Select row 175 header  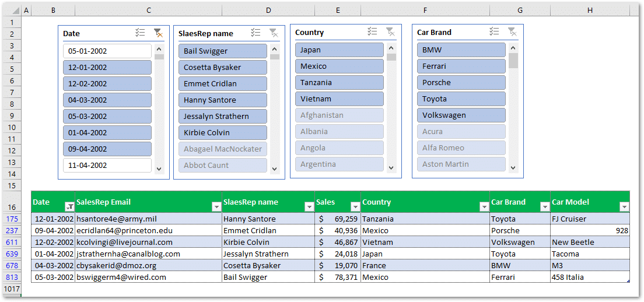[x=12, y=219]
